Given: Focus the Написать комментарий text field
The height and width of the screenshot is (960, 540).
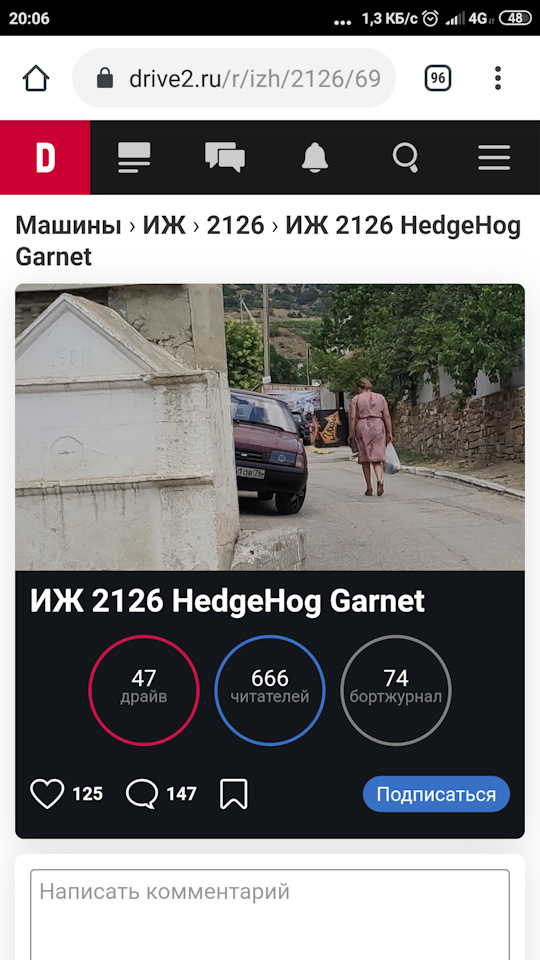Looking at the screenshot, I should (x=270, y=915).
